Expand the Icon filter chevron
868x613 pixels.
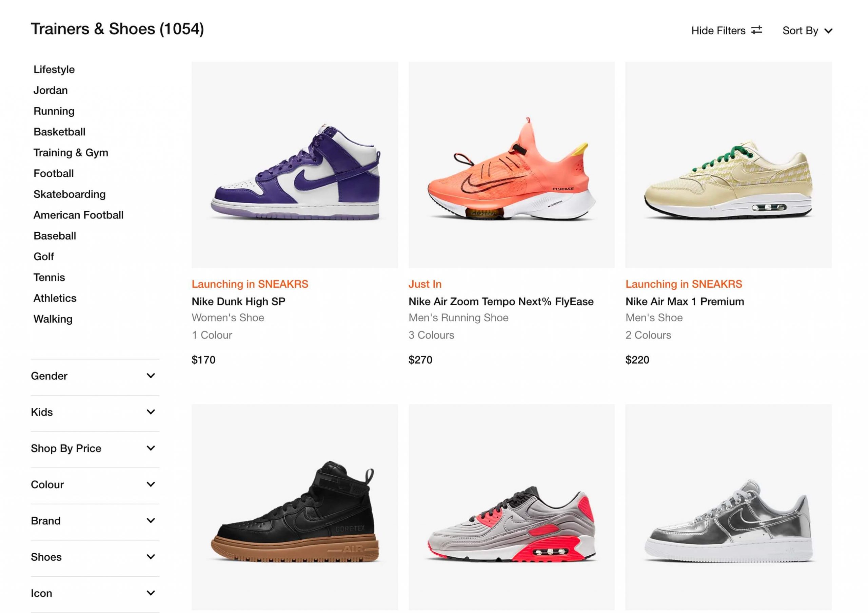coord(151,593)
